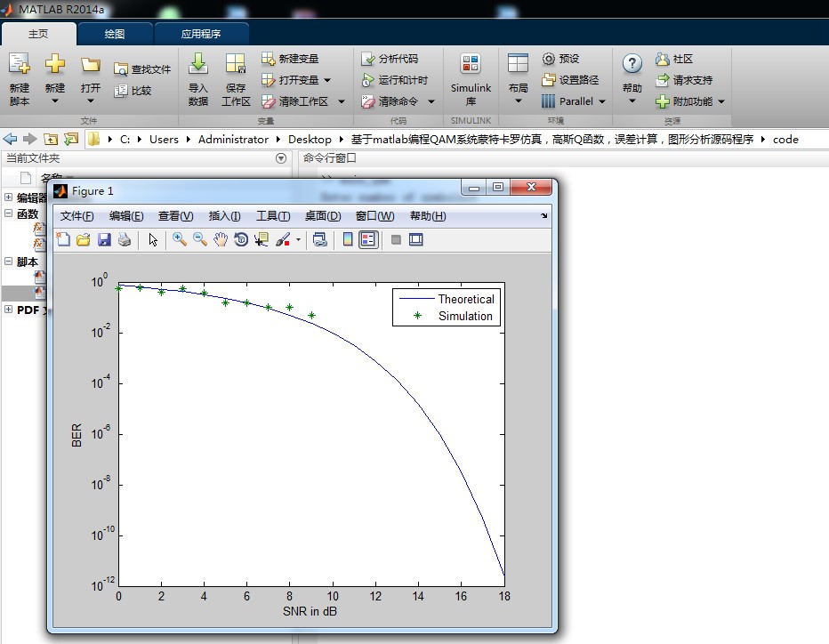829x644 pixels.
Task: Click Set Path (设置路径)
Action: 570,80
